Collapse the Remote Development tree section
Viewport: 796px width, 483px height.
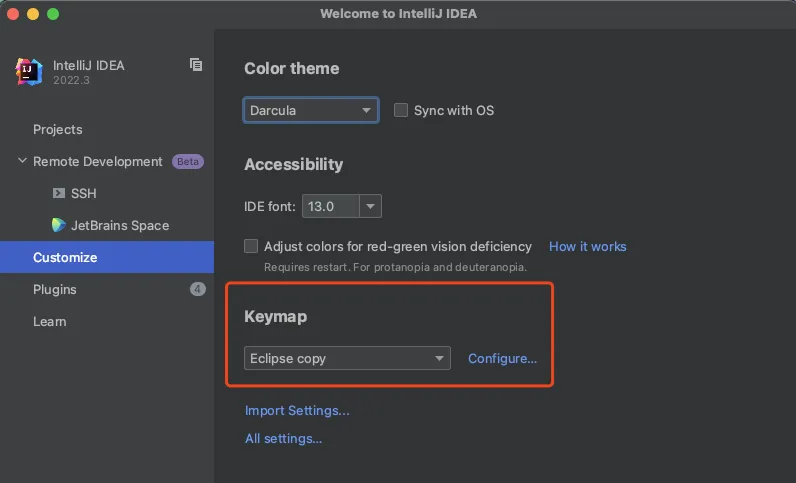[x=22, y=161]
